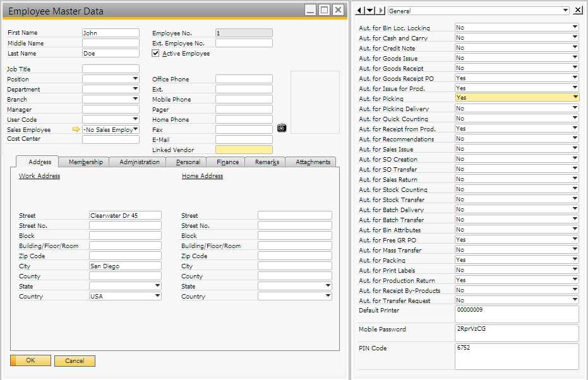Click previous record arrow in side panel
Viewport: 588px width, 380px height.
359,10
